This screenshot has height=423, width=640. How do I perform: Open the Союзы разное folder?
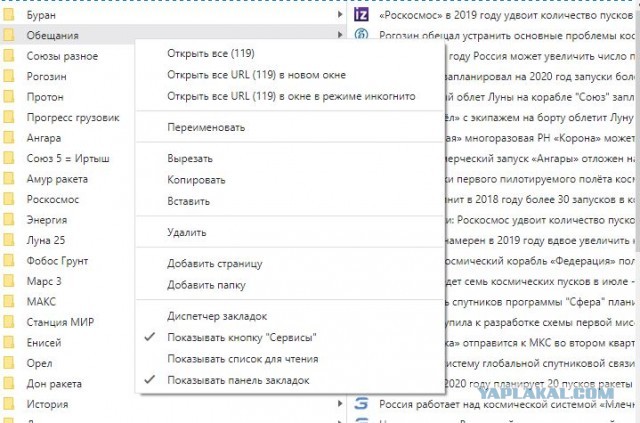[x=62, y=56]
